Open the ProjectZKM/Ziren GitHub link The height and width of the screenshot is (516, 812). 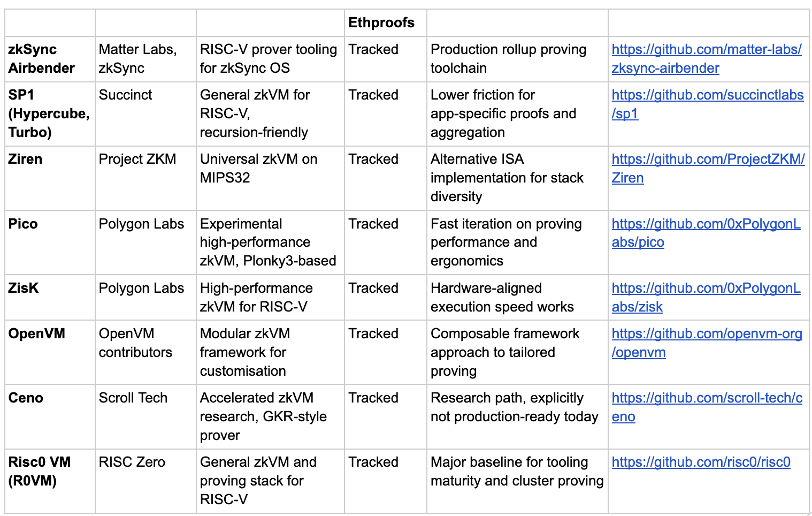(708, 169)
